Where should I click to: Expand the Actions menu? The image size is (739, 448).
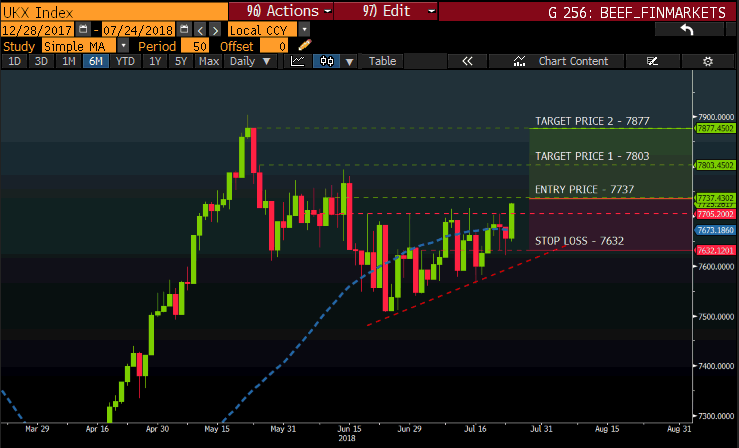(x=281, y=11)
